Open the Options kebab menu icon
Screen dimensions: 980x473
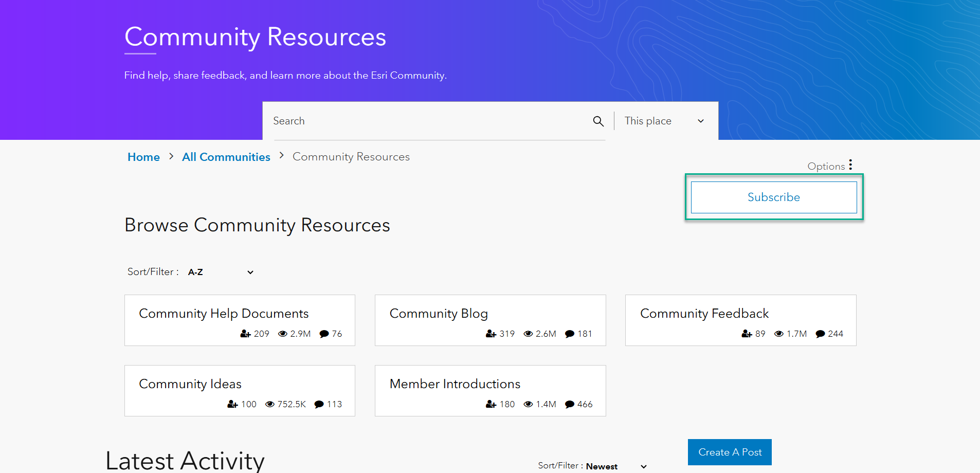851,165
